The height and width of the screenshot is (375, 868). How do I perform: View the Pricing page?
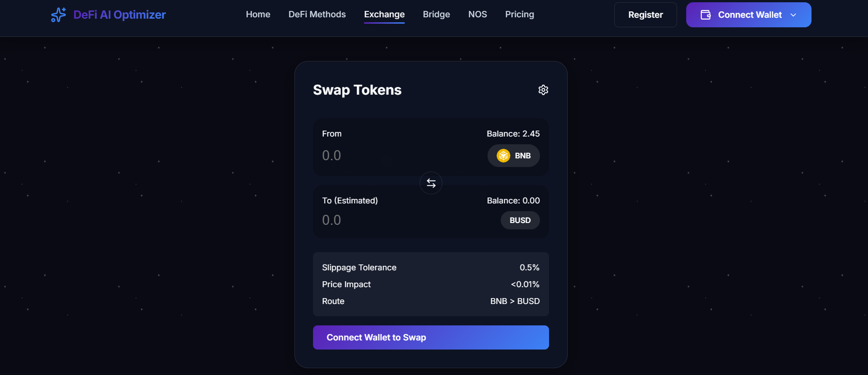coord(519,15)
